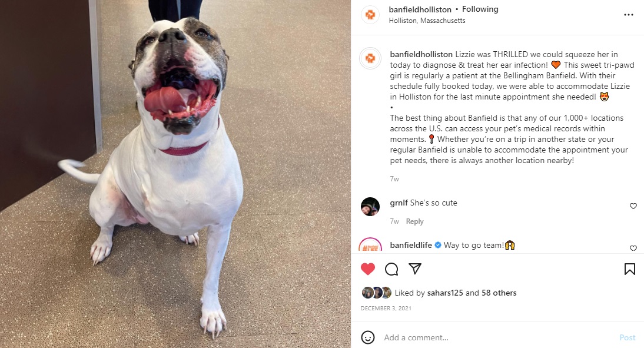
Task: Click header banfieldholliston profile avatar
Action: tap(370, 15)
